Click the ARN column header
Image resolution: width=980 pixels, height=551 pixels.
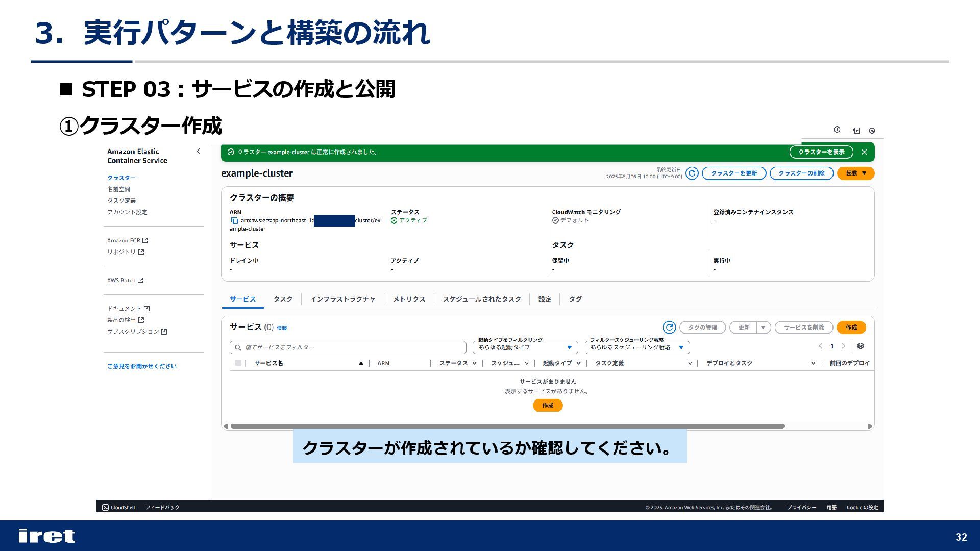coord(383,363)
